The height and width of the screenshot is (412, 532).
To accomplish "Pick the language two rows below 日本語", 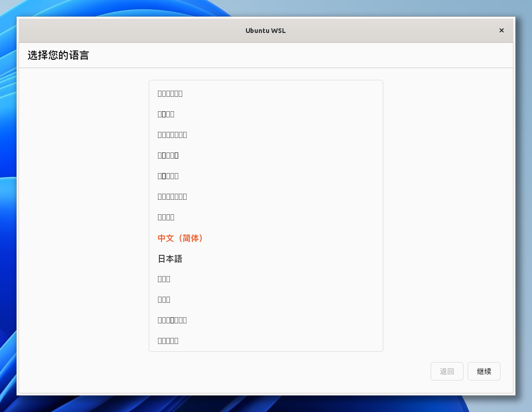I will click(x=164, y=300).
